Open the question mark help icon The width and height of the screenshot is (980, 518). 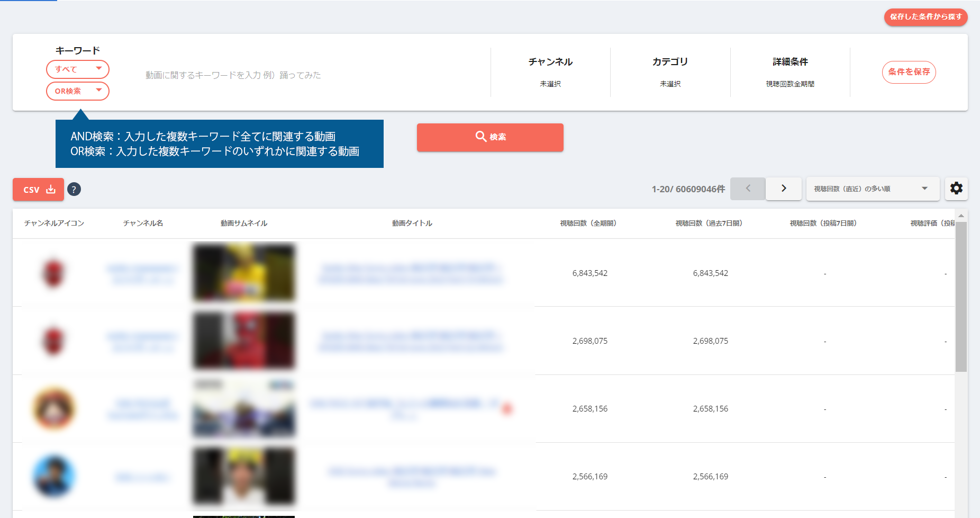(x=74, y=190)
